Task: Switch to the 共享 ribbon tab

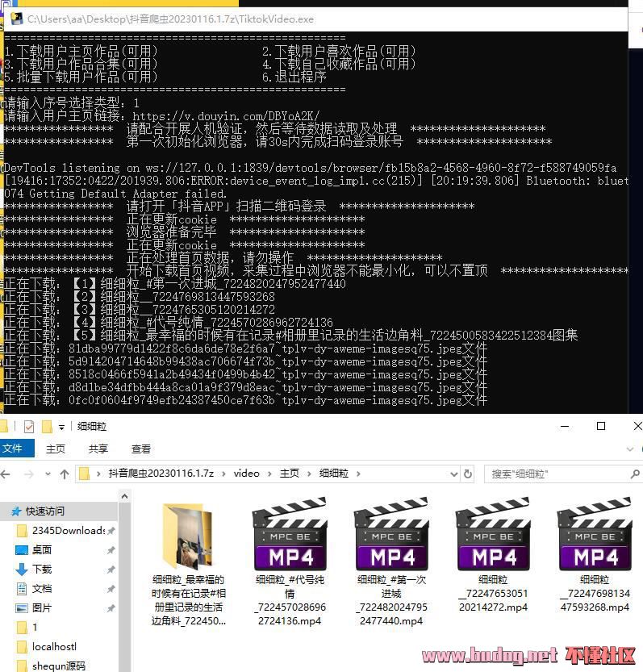Action: click(x=98, y=449)
